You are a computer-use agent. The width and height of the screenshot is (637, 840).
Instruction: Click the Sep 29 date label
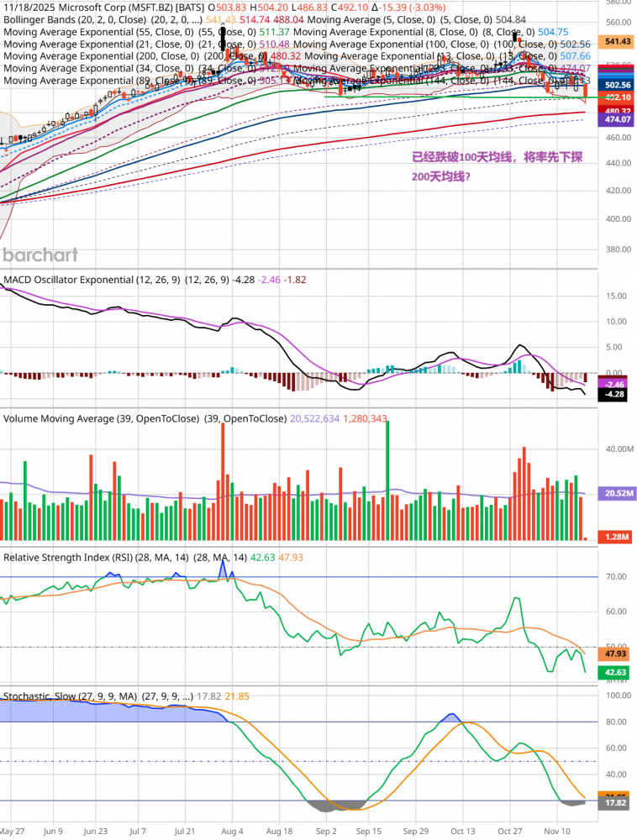tap(416, 832)
